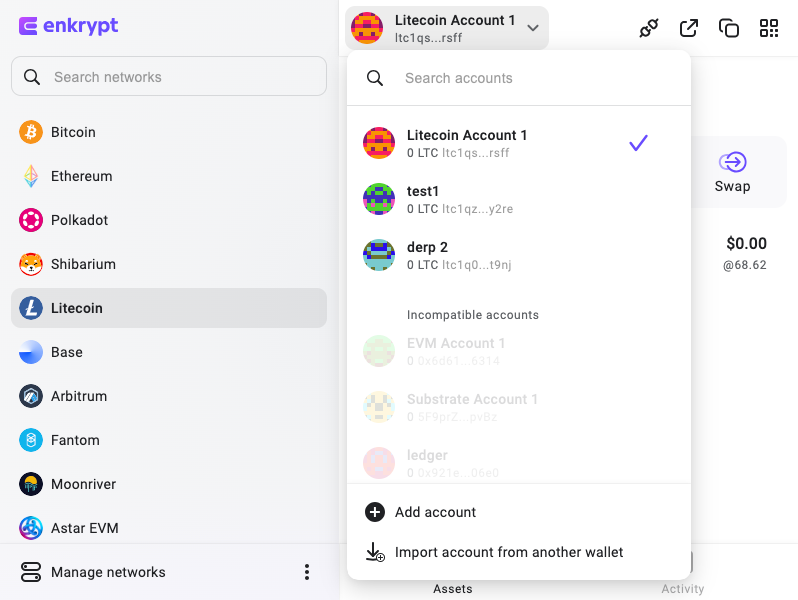Click the Moonriver logo icon
Screen dimensions: 798x600
tap(31, 484)
